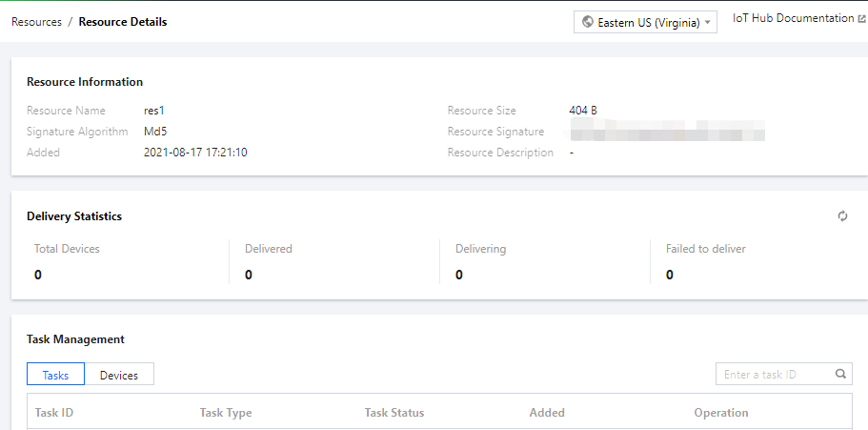The width and height of the screenshot is (868, 430).
Task: Click the external link icon beside IoT Hub Documentation
Action: (861, 18)
